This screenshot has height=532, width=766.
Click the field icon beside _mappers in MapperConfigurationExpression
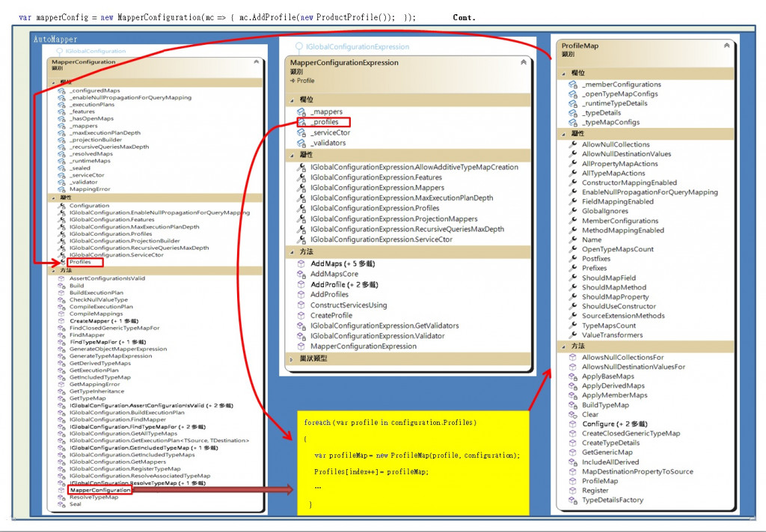pos(302,112)
